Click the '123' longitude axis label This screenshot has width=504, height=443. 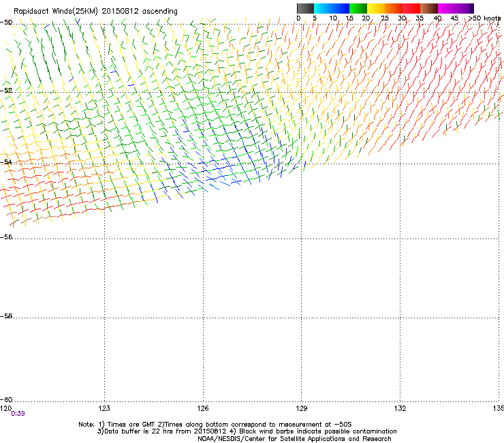[x=104, y=408]
